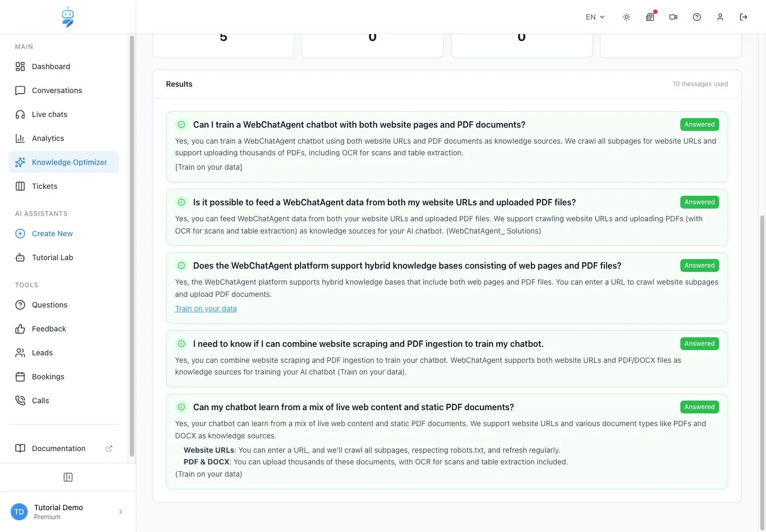Screen dimensions: 766x532
Task: Click check icon on website pages and PDF question
Action: click(181, 124)
